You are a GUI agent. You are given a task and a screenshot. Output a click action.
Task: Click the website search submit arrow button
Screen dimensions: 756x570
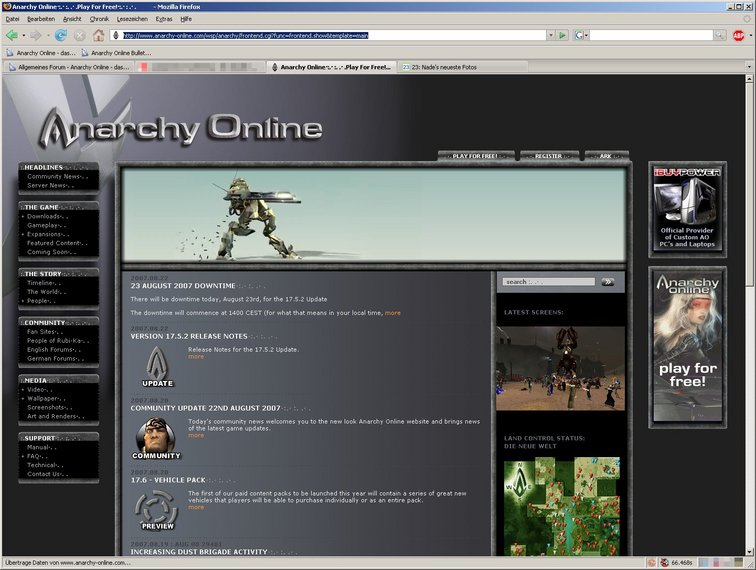pyautogui.click(x=608, y=282)
